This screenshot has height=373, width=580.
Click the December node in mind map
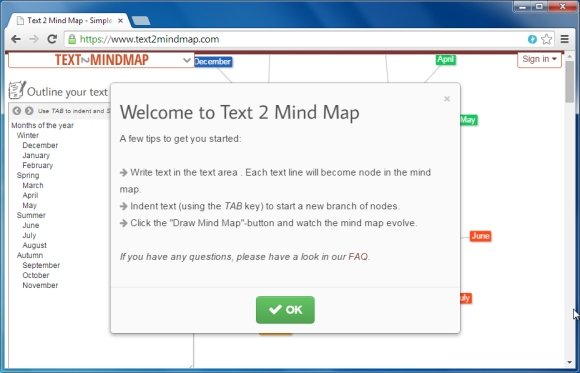tap(213, 62)
